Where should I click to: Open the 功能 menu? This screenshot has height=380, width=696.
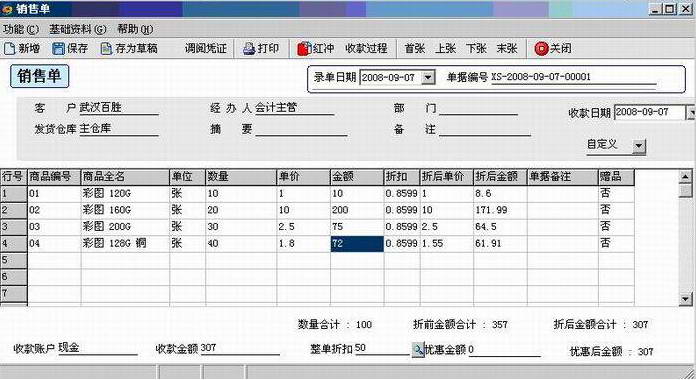[21, 29]
